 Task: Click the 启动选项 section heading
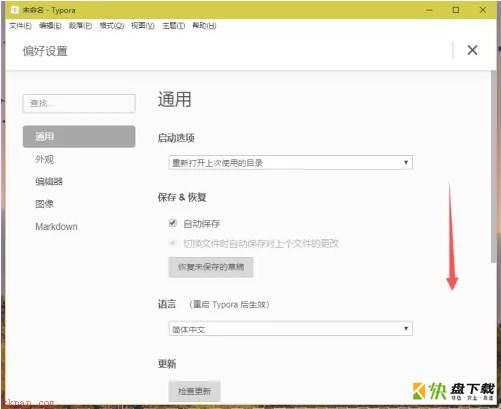[176, 138]
